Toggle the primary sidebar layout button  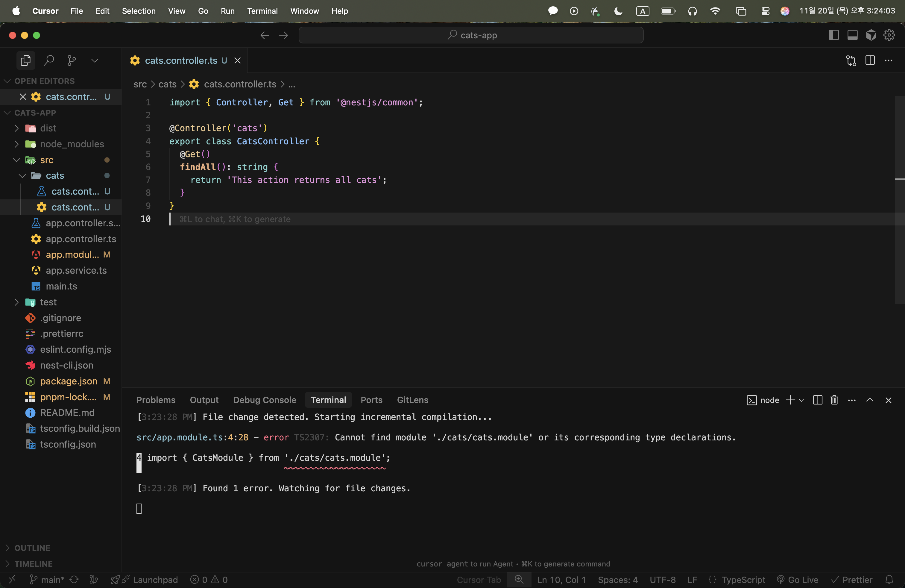833,35
